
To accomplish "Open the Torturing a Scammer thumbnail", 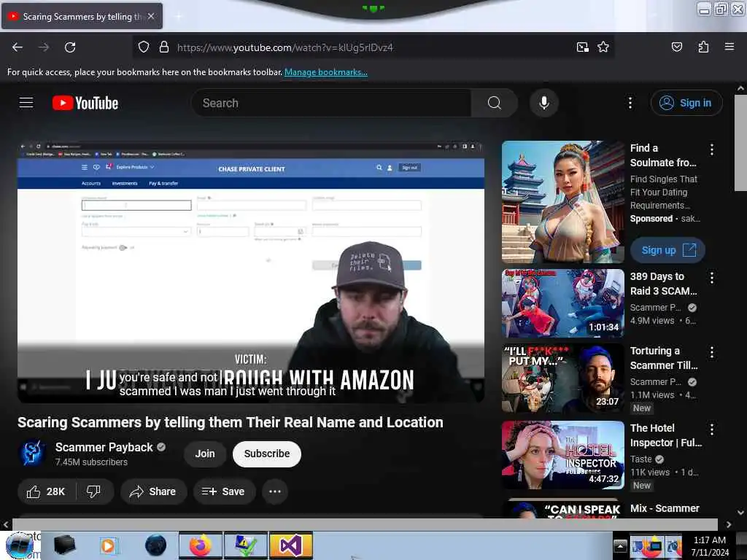I will coord(562,378).
